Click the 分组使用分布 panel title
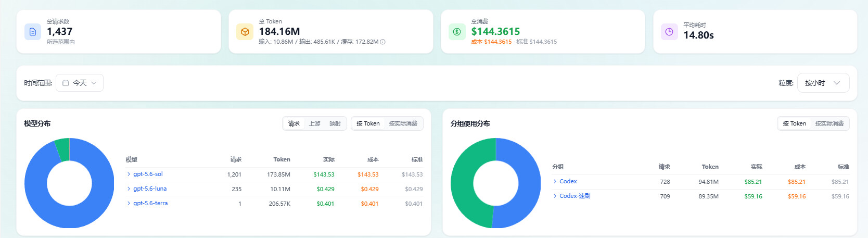This screenshot has width=868, height=238. (470, 123)
